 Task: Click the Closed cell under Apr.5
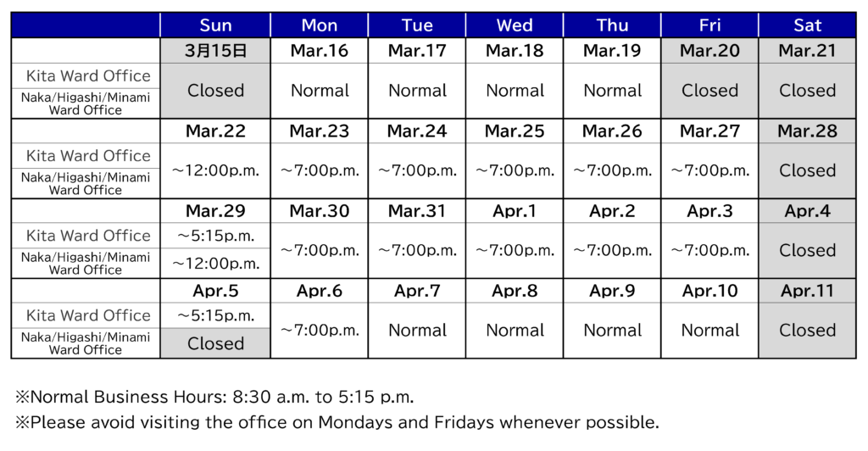[x=215, y=343]
